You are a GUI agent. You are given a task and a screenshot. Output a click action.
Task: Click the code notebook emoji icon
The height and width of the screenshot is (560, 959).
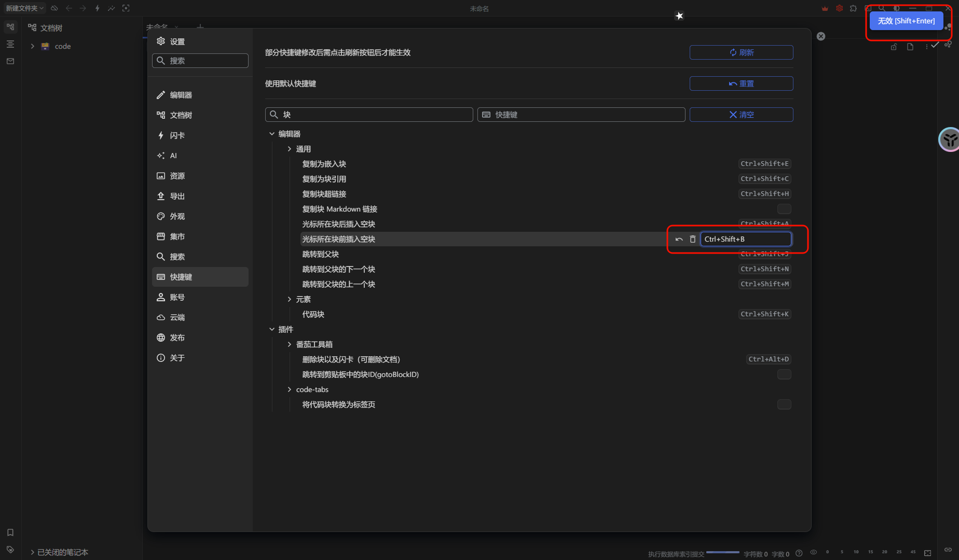point(45,46)
